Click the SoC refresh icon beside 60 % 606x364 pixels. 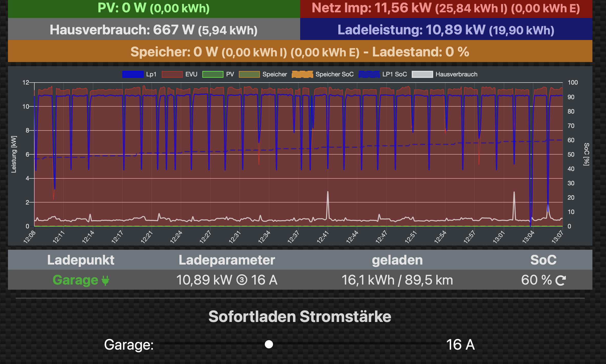(560, 280)
